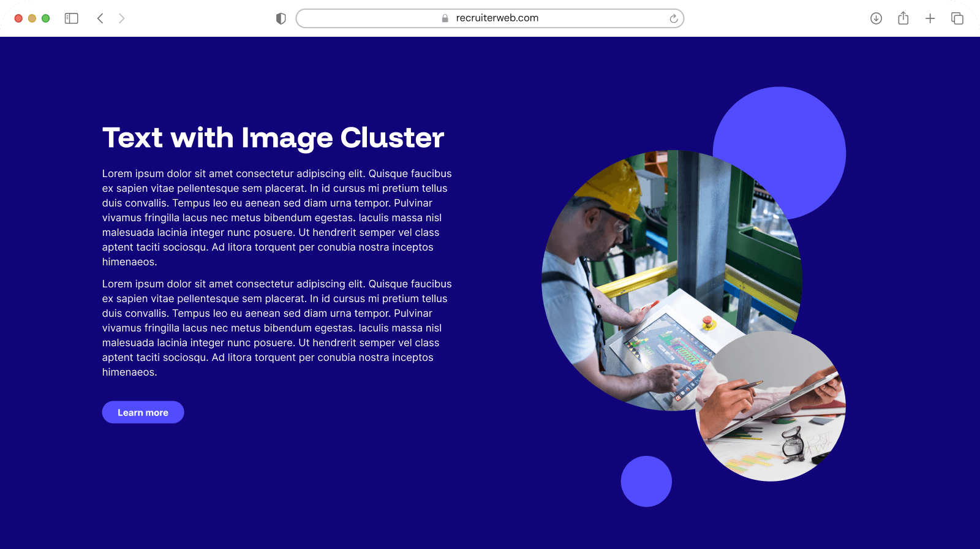Image resolution: width=980 pixels, height=549 pixels.
Task: Toggle the Safari sidebar panel
Action: tap(72, 18)
